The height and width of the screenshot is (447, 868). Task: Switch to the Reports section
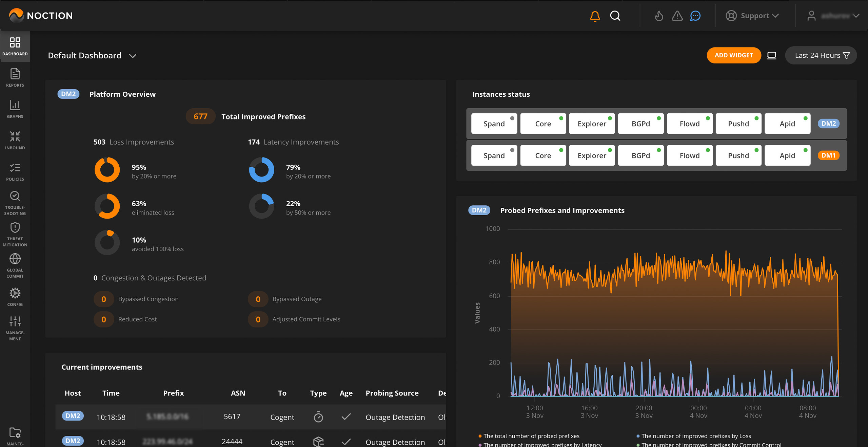coord(15,78)
